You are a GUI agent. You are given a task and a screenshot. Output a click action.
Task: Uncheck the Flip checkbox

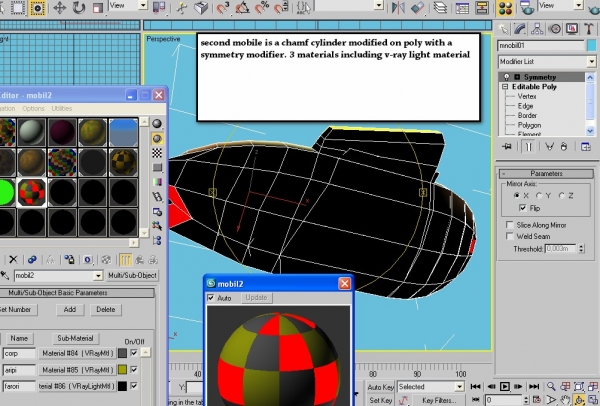click(x=523, y=208)
